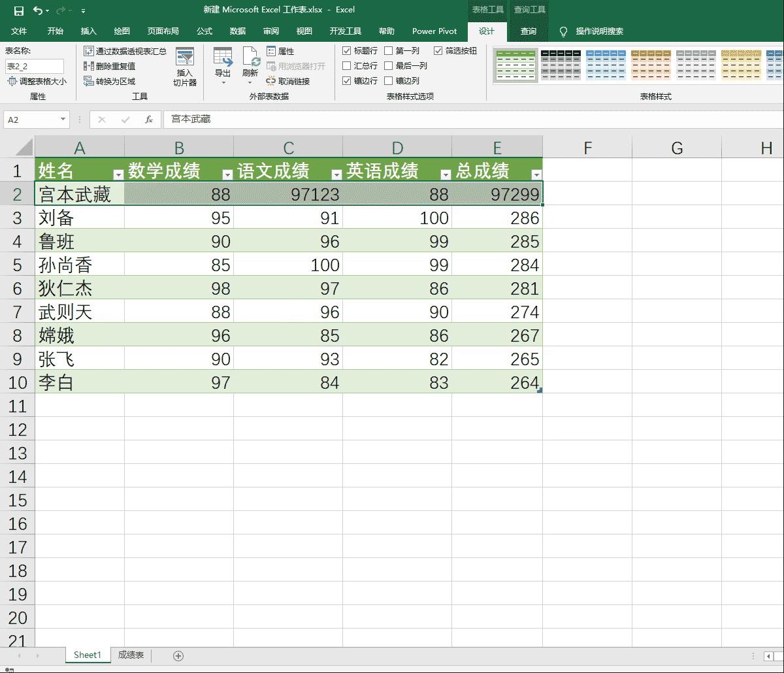Open filter dropdown for 姓名 column
Image resolution: width=784 pixels, height=673 pixels.
tap(118, 174)
